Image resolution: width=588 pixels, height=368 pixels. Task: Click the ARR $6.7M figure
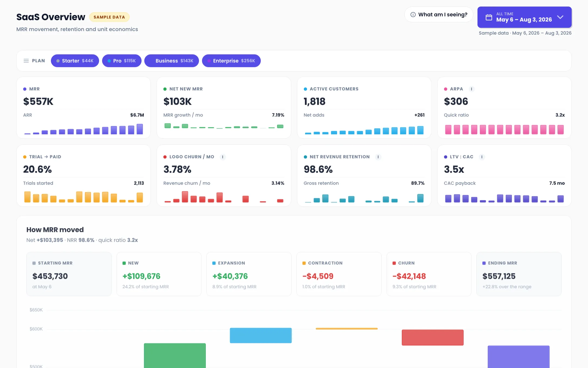point(137,115)
